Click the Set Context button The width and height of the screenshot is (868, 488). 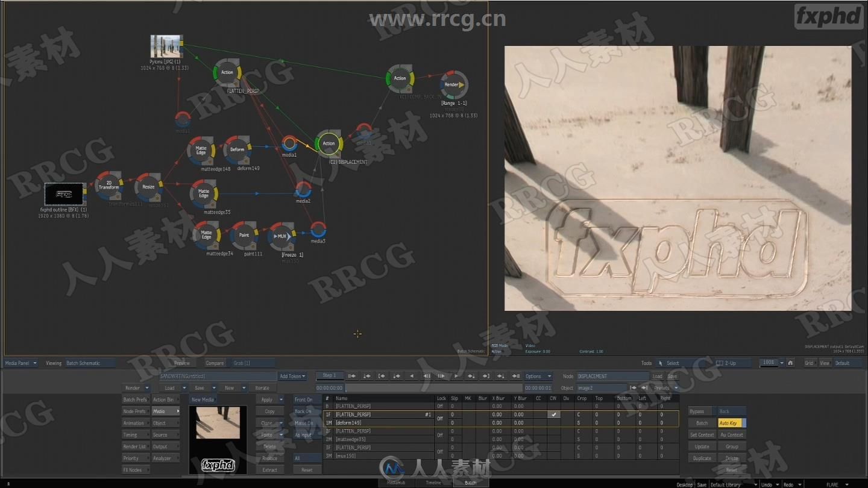[702, 435]
